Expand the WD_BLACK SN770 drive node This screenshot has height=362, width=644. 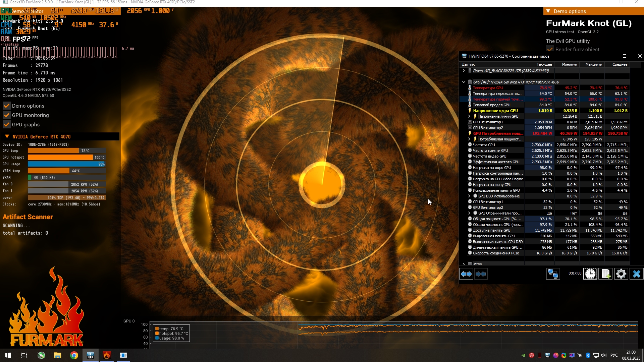464,71
